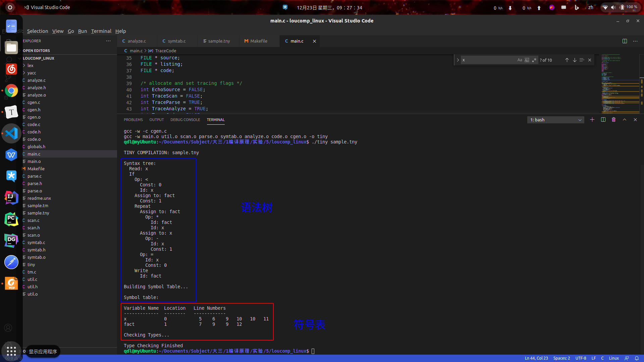Split the terminal pane
This screenshot has height=362, width=644.
click(603, 120)
